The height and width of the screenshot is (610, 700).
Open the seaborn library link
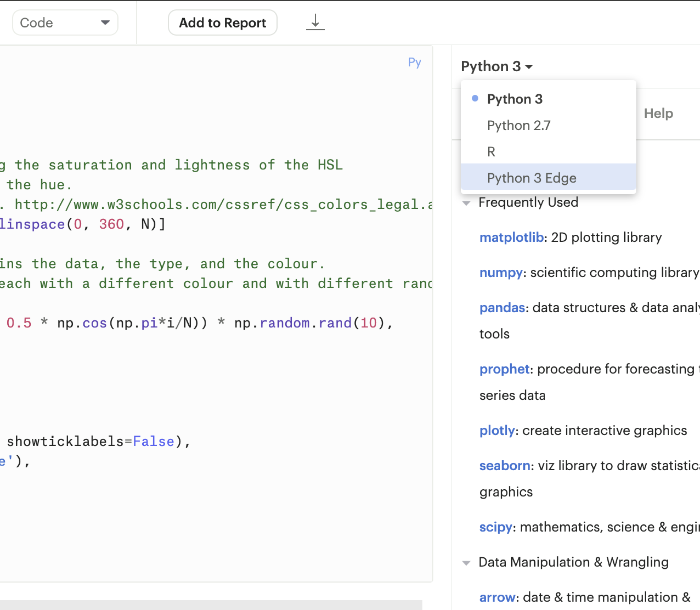[505, 466]
